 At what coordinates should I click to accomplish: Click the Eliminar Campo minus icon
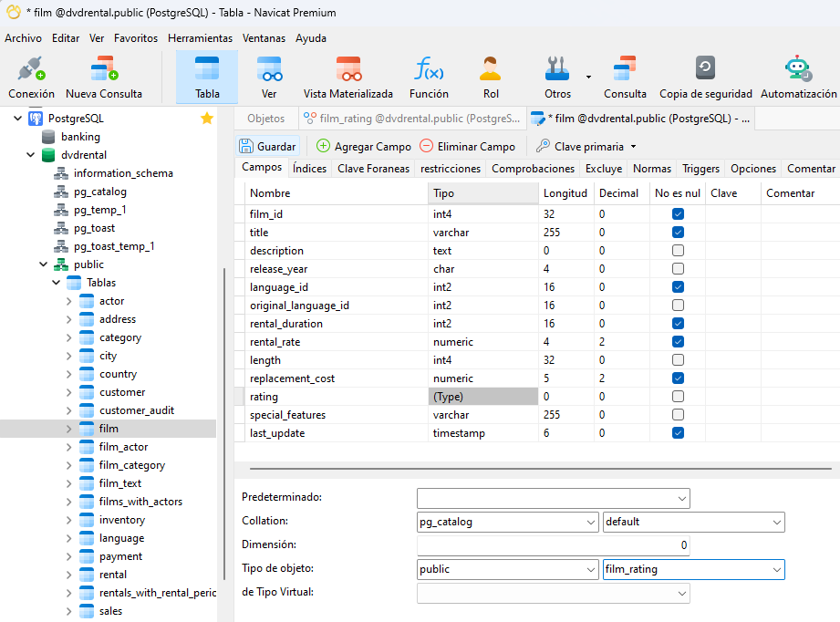426,146
